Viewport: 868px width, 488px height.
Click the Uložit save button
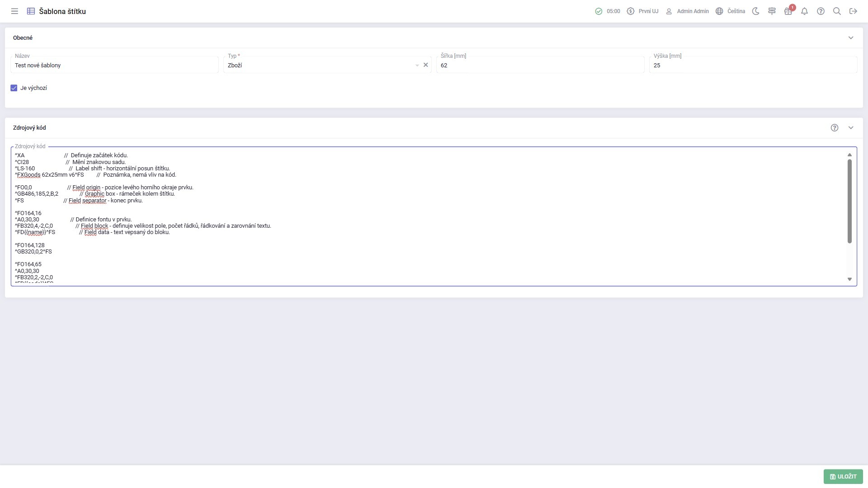tap(843, 476)
